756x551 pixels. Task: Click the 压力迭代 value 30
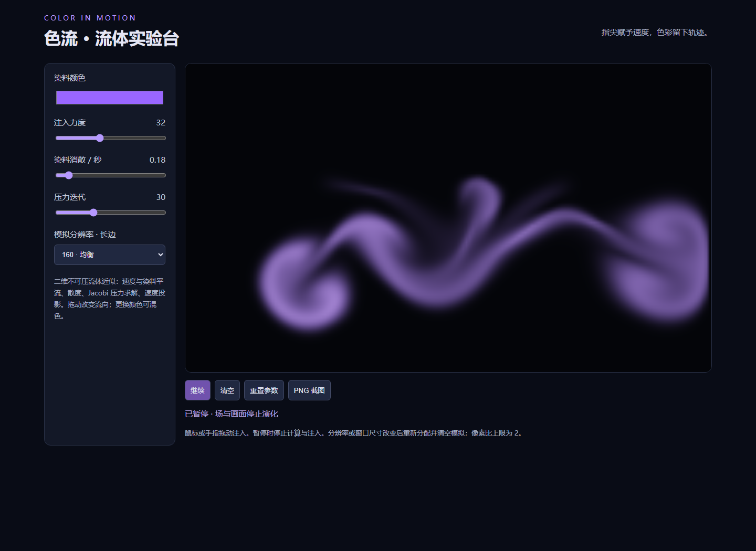tap(161, 197)
